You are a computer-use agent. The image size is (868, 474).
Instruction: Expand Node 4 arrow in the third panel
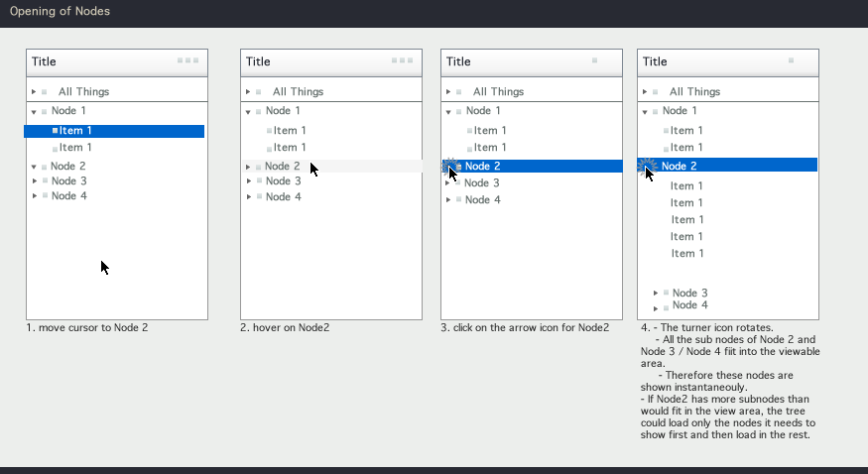tap(448, 200)
